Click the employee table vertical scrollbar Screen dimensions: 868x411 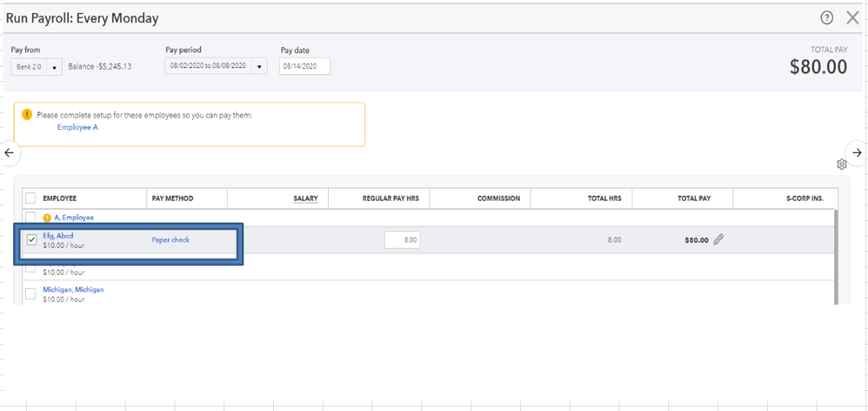pos(837,257)
